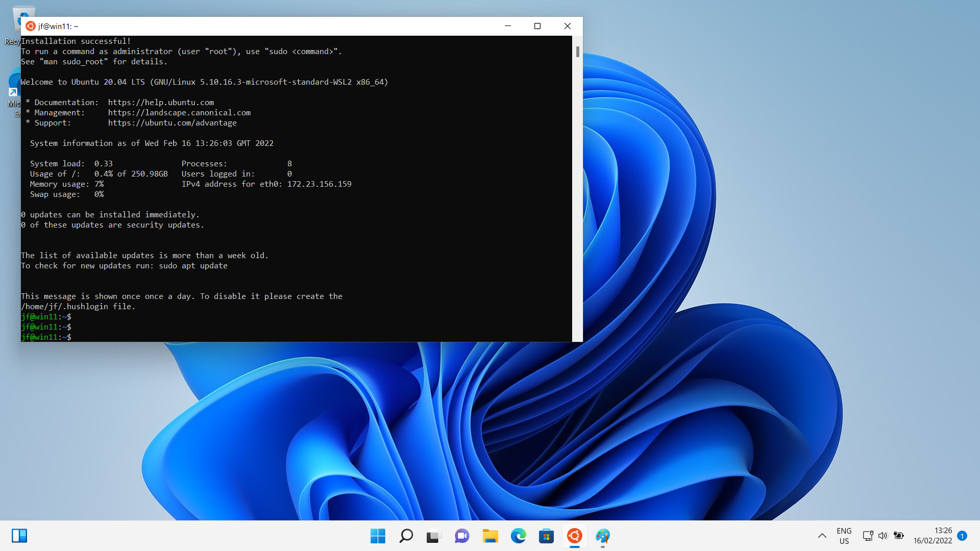Open the notification count badge
The width and height of the screenshot is (980, 551).
pyautogui.click(x=962, y=536)
